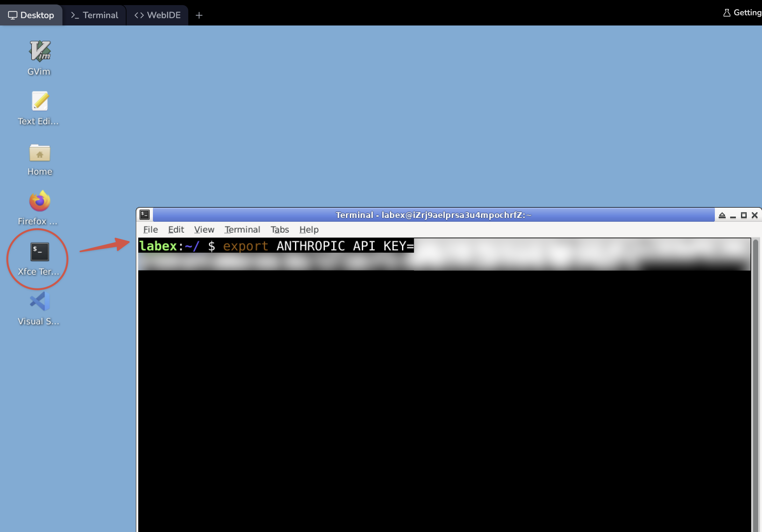Open the Edit menu in the terminal
The height and width of the screenshot is (532, 762).
coord(176,230)
